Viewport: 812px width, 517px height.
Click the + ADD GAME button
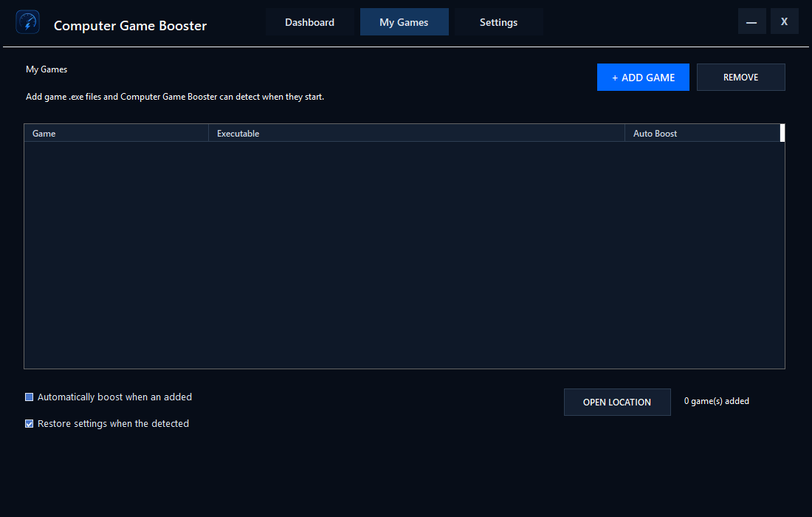[643, 78]
